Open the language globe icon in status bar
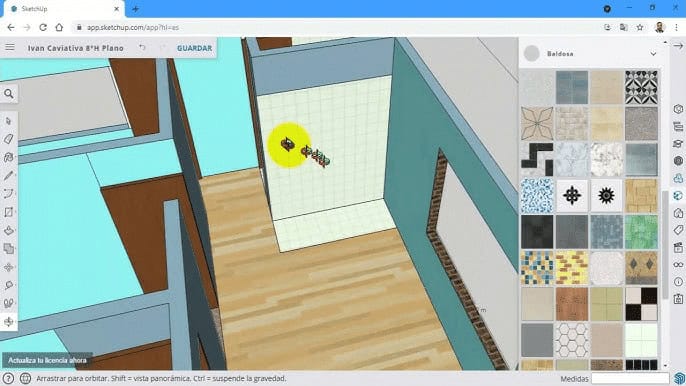 point(25,378)
